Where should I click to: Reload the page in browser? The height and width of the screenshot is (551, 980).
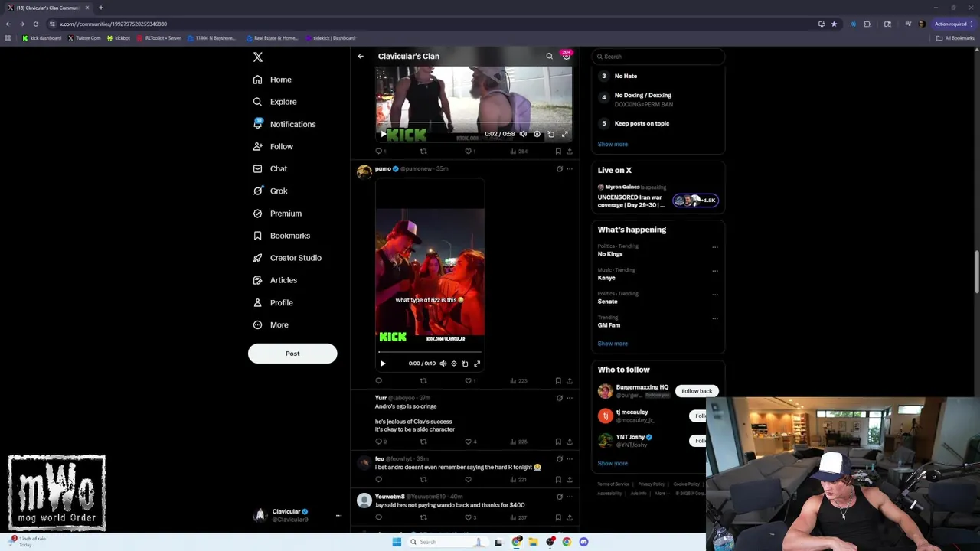[x=35, y=24]
